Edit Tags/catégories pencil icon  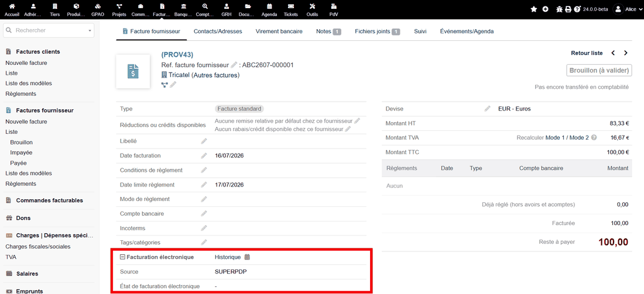204,243
